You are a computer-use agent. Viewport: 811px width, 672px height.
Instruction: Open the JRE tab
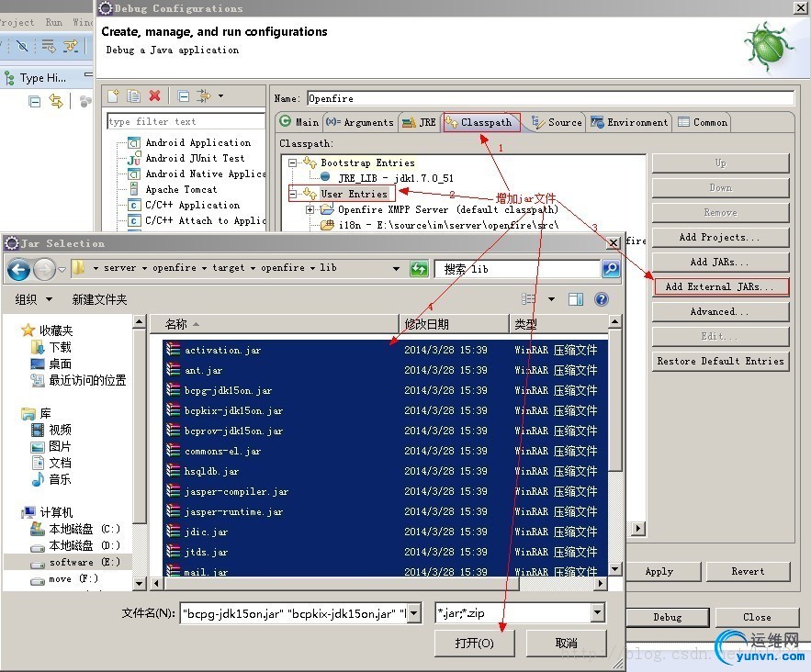(420, 122)
